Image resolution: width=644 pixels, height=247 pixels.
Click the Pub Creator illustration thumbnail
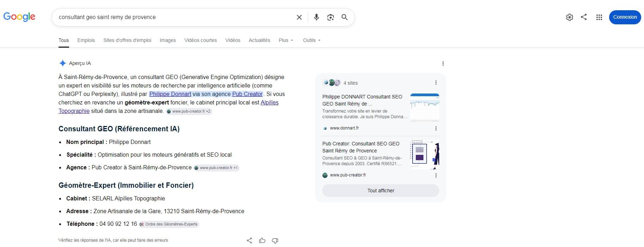(425, 155)
